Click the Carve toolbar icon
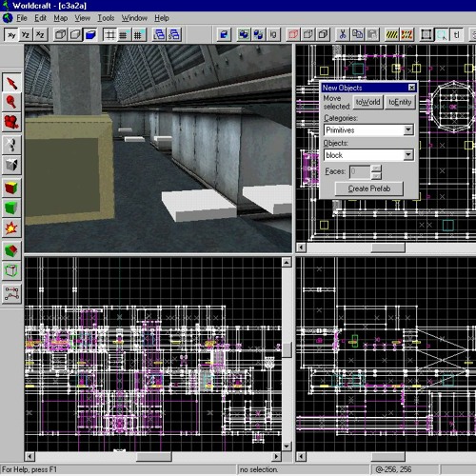The image size is (476, 476). pos(224,34)
